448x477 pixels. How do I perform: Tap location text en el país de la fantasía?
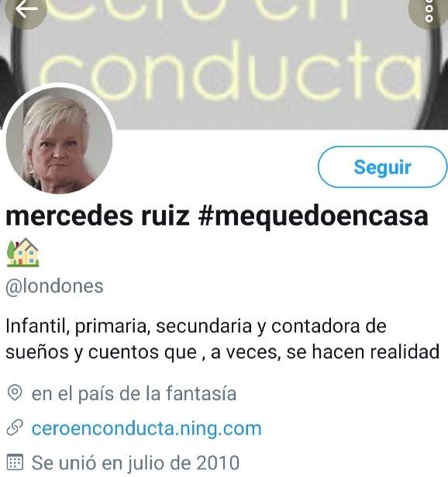tap(134, 393)
